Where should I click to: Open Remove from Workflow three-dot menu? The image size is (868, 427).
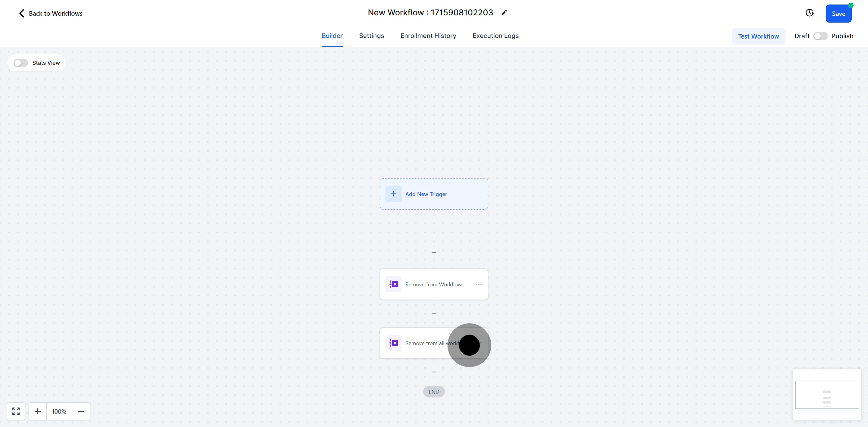(x=479, y=284)
